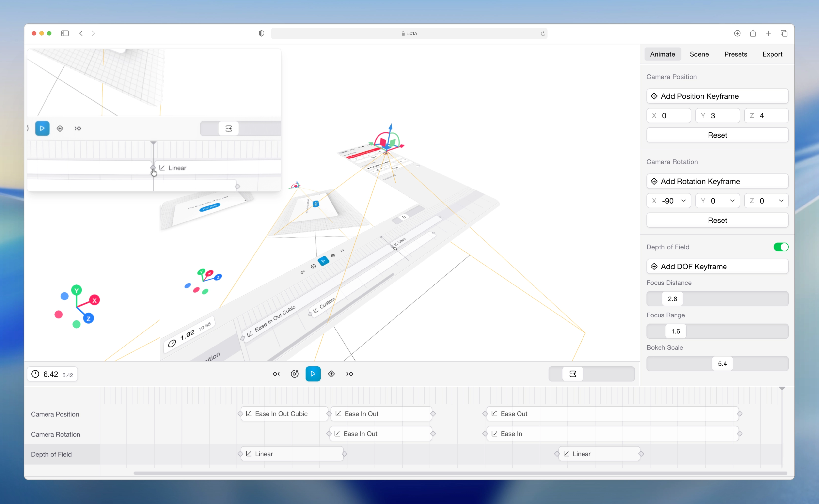The width and height of the screenshot is (819, 504).
Task: Click keyframe diamond ending the Ease In clip
Action: click(740, 434)
